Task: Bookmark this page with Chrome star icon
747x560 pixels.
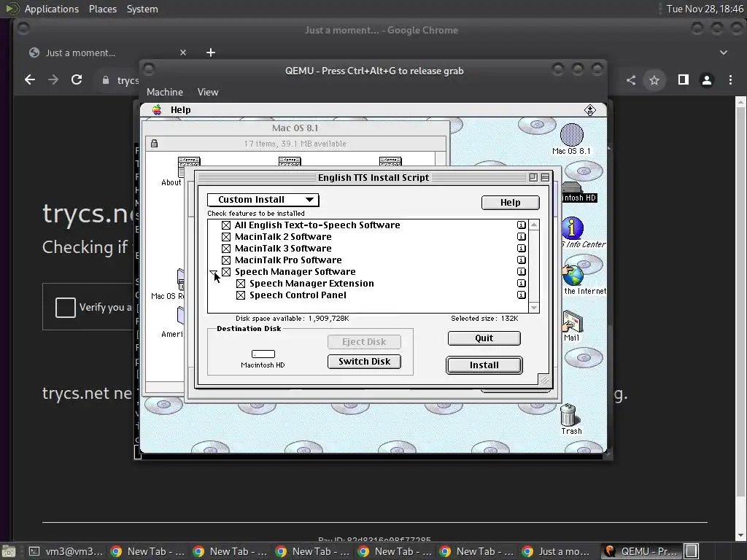Action: (654, 80)
